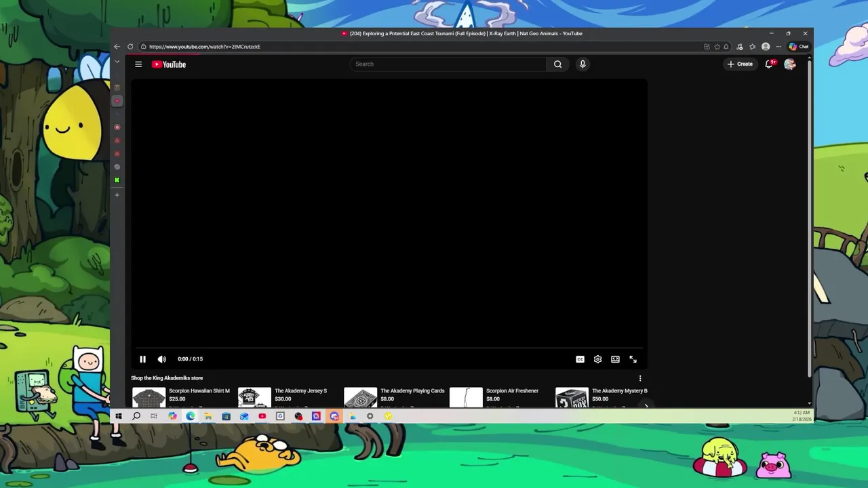Screen dimensions: 868x488
Task: Open the Create menu button
Action: pos(740,64)
